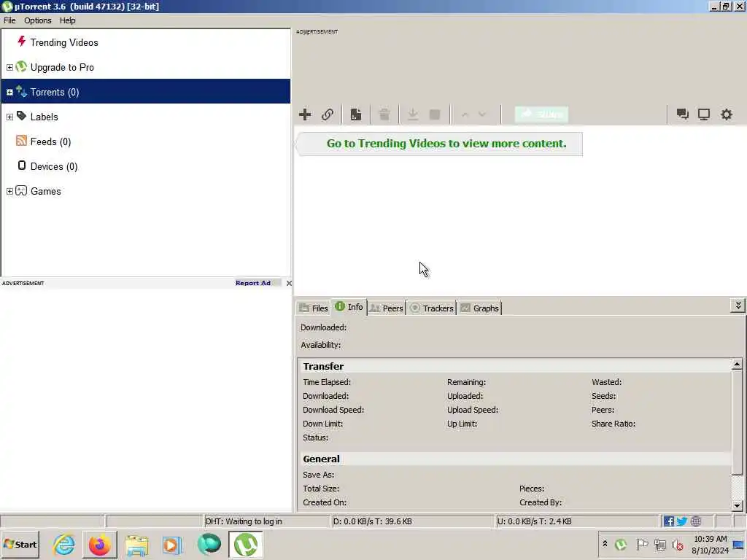Open the Help menu
The width and height of the screenshot is (747, 560).
point(67,20)
